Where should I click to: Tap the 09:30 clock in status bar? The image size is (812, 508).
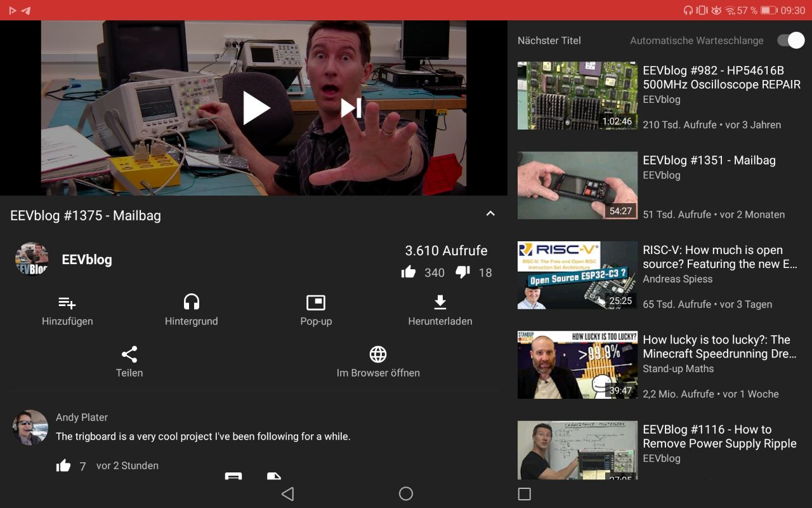[793, 10]
